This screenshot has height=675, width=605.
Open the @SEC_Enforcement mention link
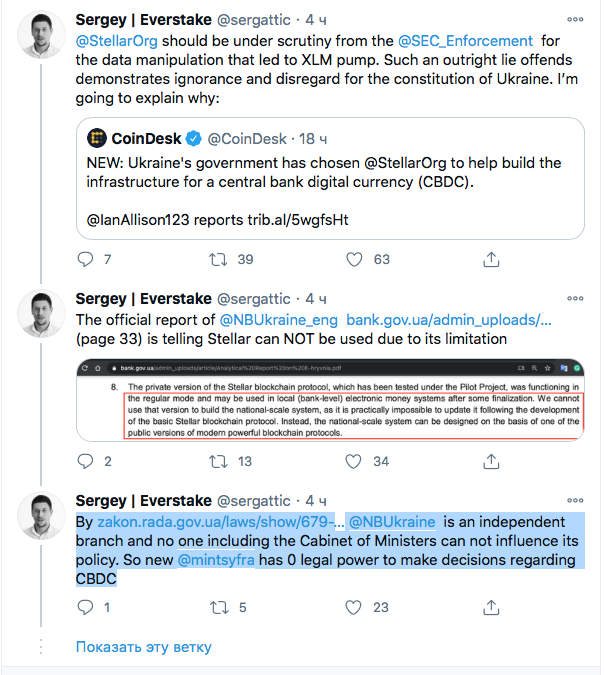point(465,41)
